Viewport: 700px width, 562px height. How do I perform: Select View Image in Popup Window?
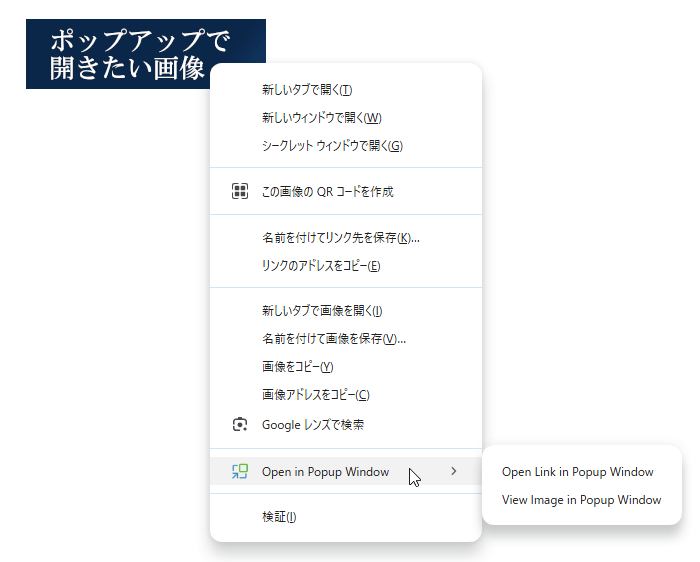point(582,500)
